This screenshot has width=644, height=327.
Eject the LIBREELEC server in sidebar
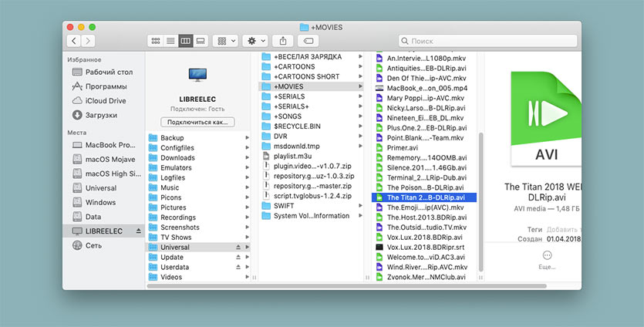click(x=139, y=231)
